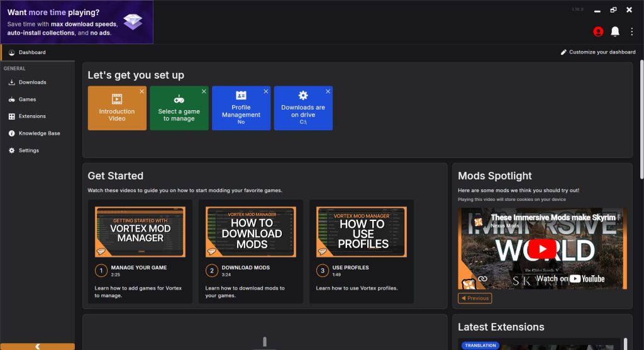
Task: Click the film icon on Introduction Video
Action: (x=117, y=99)
